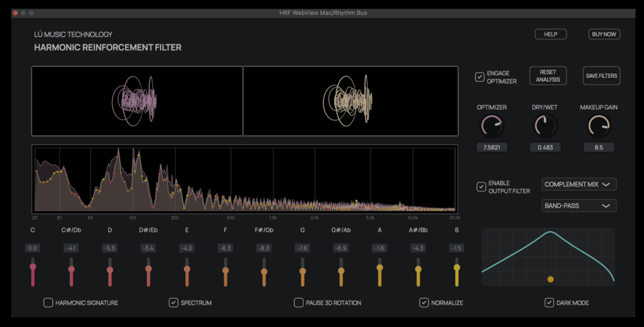Viewport: 644px width, 327px height.
Task: Click the D note slider handle
Action: (x=110, y=270)
